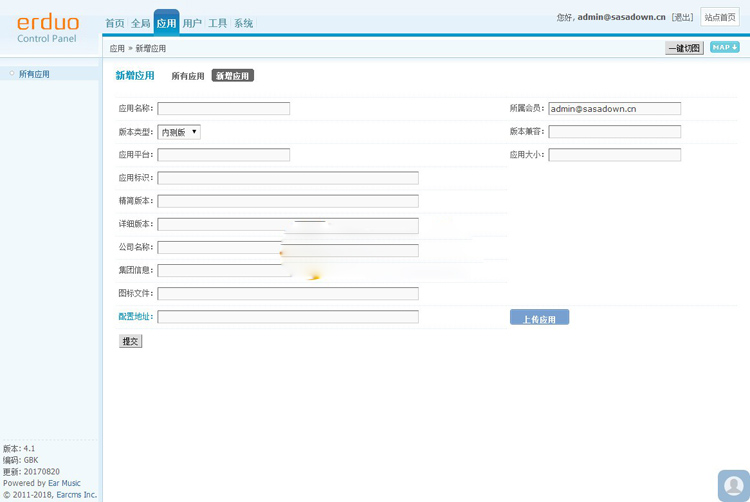Viewport: 750px width, 502px height.
Task: Click the 配置地址 label link
Action: (x=135, y=317)
